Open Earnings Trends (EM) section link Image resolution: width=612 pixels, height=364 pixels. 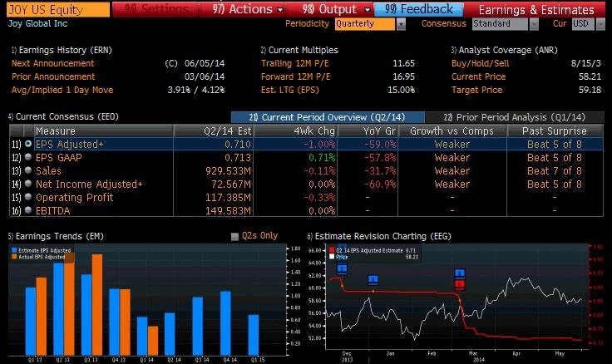56,236
